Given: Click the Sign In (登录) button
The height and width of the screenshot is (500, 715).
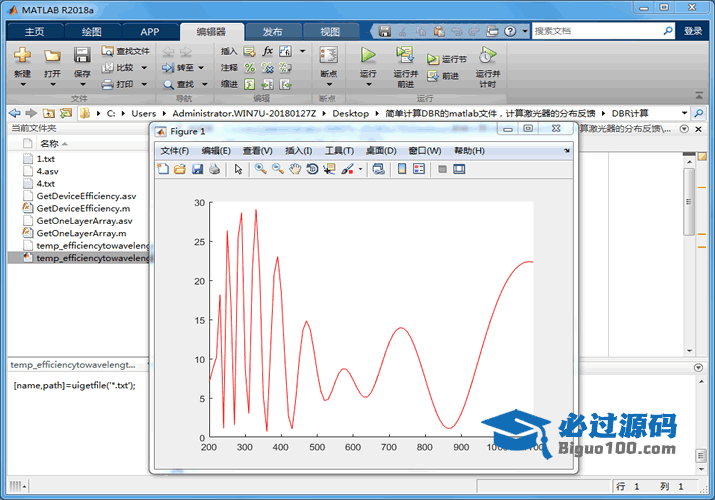Looking at the screenshot, I should [x=693, y=31].
